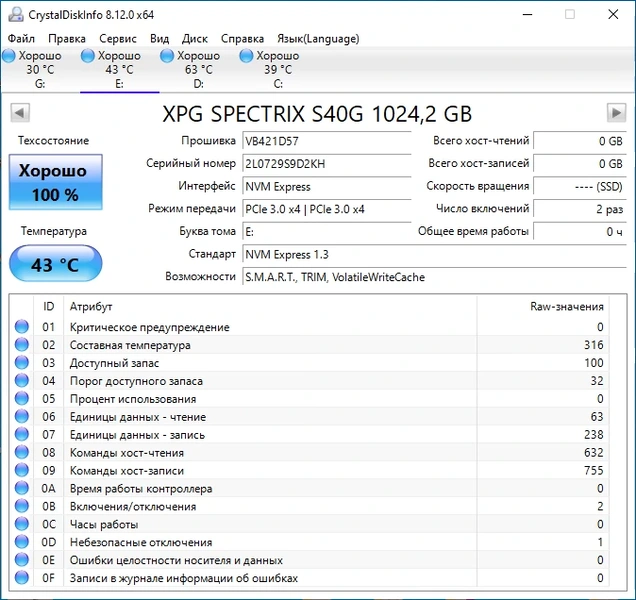Click status orb for Критическое предупреждение attribute
Image resolution: width=636 pixels, height=600 pixels.
tap(22, 327)
